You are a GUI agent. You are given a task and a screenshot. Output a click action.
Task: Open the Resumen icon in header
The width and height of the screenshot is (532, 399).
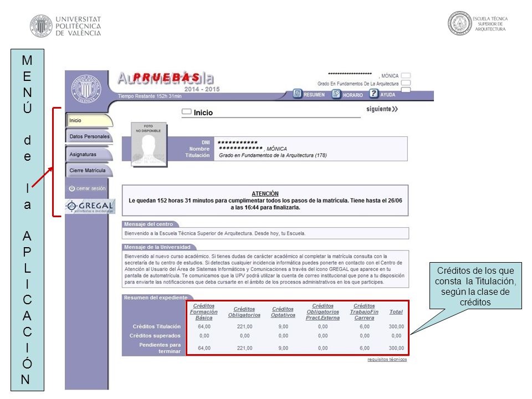point(297,94)
